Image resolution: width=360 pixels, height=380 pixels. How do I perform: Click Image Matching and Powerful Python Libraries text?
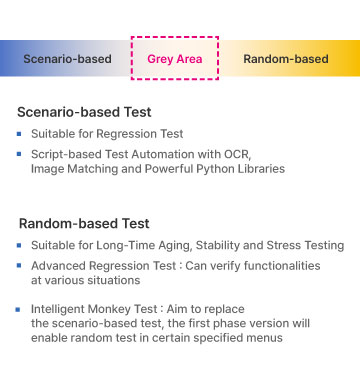pyautogui.click(x=158, y=169)
